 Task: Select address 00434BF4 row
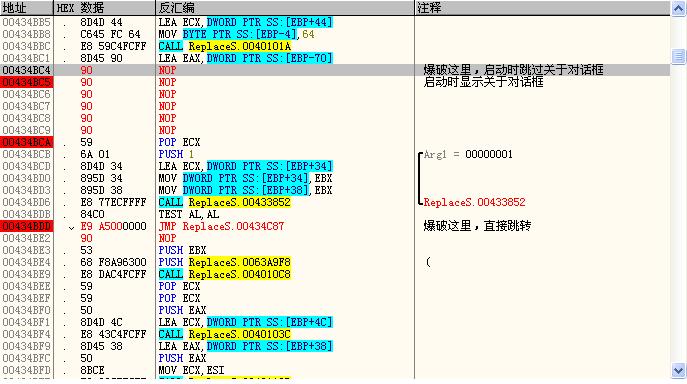27,334
